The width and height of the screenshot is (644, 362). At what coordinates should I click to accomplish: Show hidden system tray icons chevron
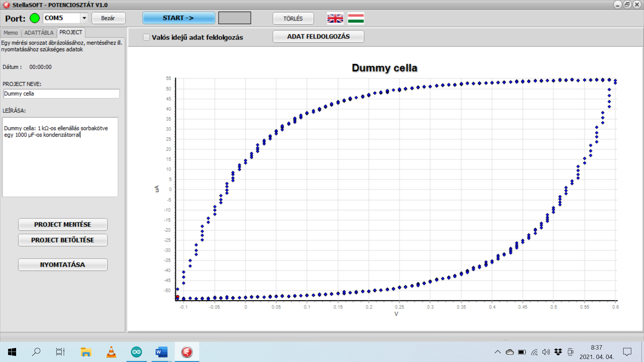[498, 352]
